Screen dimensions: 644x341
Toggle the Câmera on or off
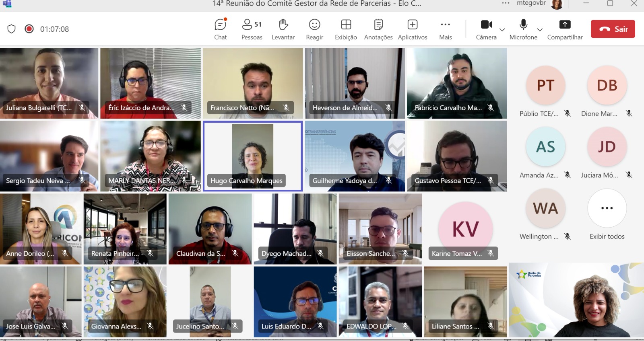click(x=486, y=29)
